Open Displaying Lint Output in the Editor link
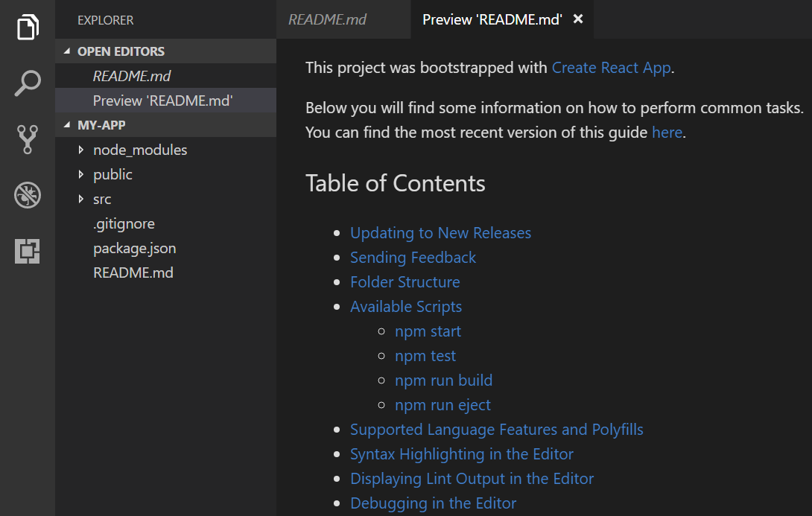Screen dimensions: 812x516 [x=472, y=479]
